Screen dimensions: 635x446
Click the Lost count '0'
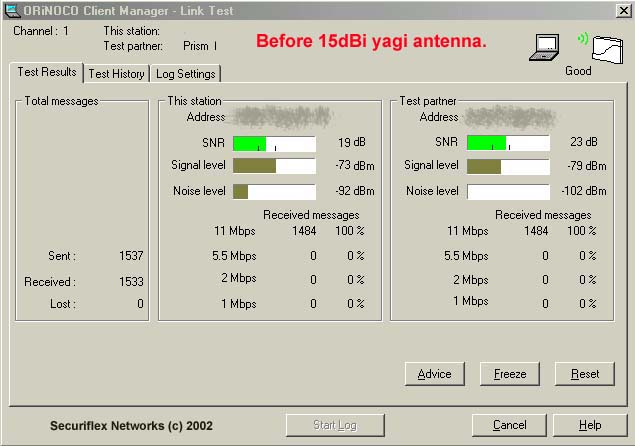(140, 303)
